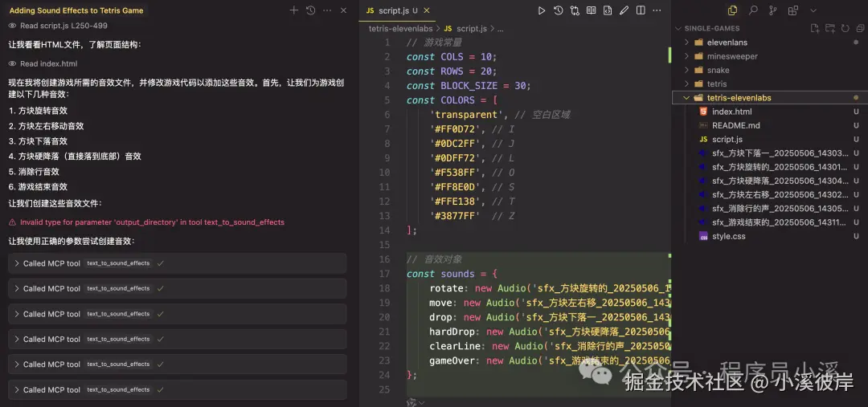Click list item 5. 消除行音效
The height and width of the screenshot is (407, 868).
35,172
